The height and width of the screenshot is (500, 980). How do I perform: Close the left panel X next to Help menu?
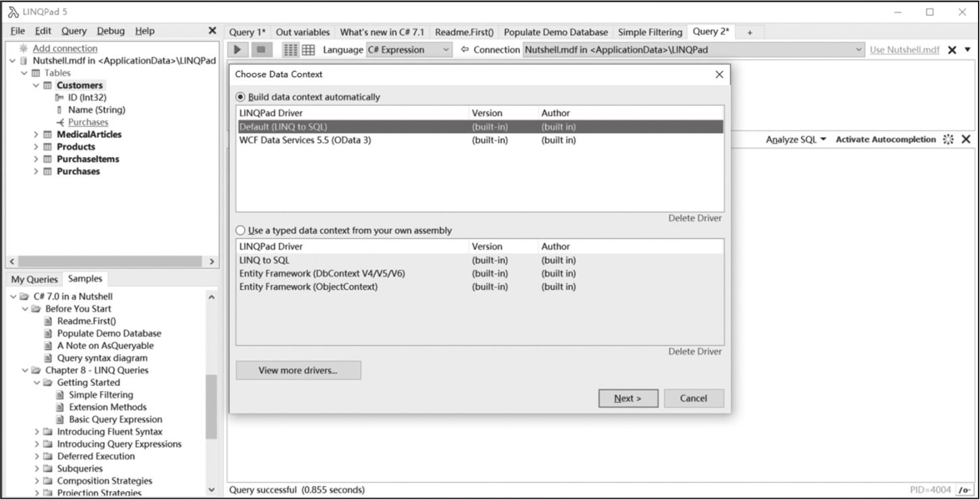coord(212,30)
